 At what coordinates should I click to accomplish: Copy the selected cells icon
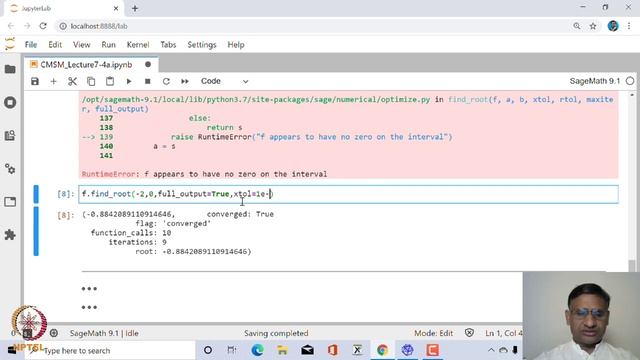pyautogui.click(x=91, y=81)
